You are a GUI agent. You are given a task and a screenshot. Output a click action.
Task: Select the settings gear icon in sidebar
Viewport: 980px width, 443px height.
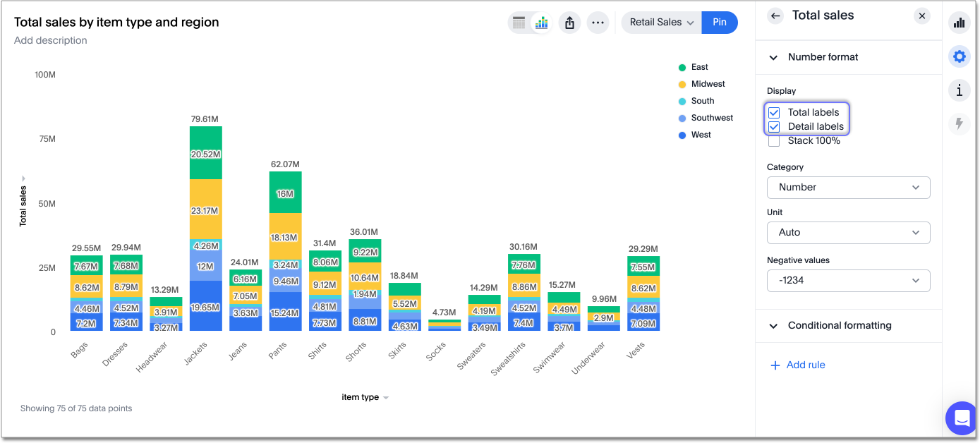tap(959, 56)
